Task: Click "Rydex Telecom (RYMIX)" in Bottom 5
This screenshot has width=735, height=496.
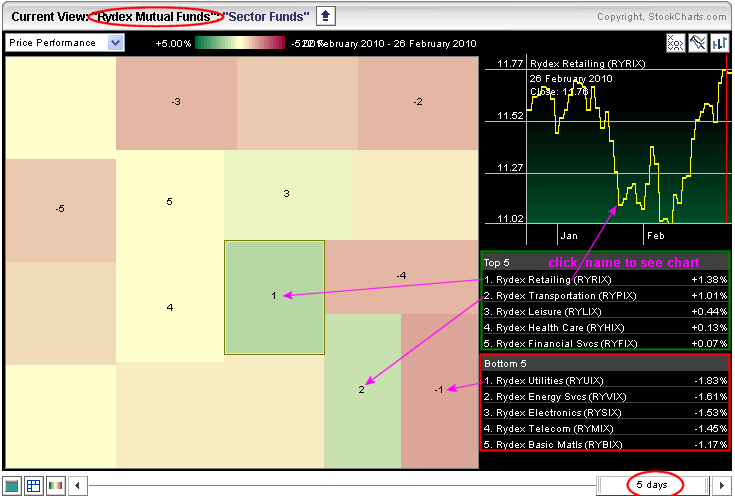Action: [x=548, y=428]
